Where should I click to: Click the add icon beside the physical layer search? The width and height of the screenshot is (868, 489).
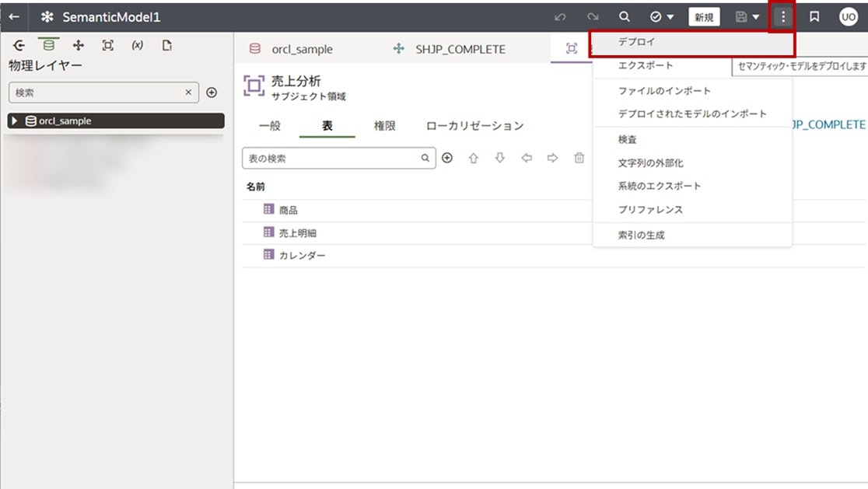point(212,93)
